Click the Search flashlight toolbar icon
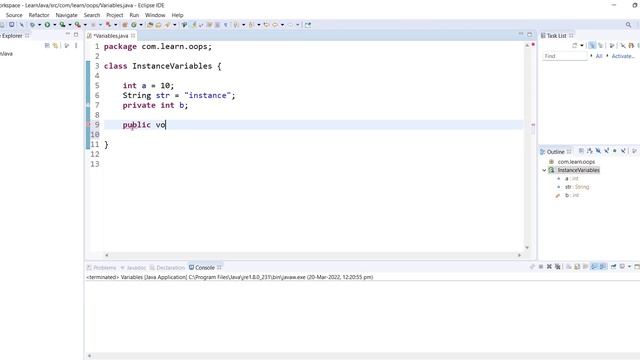Viewport: 640px width, 360px height. [167, 24]
